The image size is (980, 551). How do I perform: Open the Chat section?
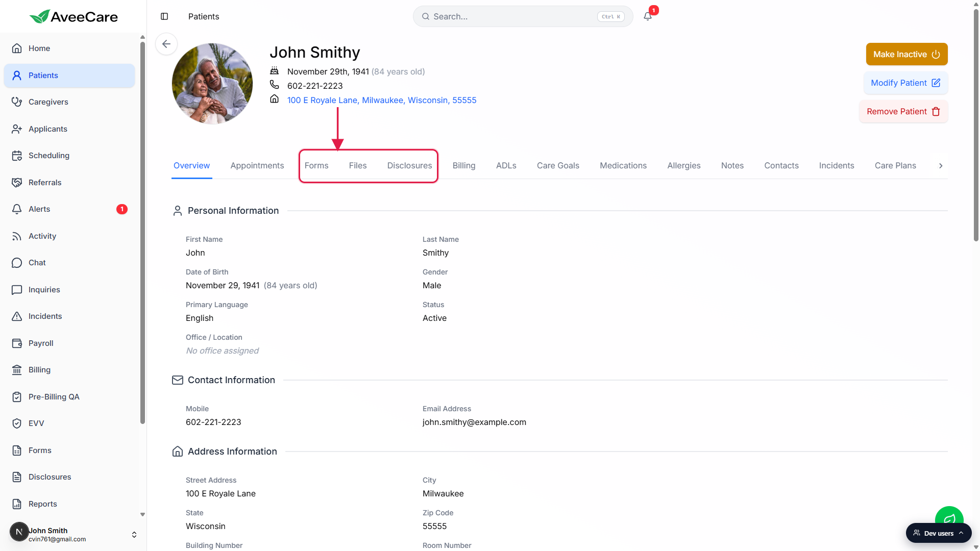[x=69, y=263]
